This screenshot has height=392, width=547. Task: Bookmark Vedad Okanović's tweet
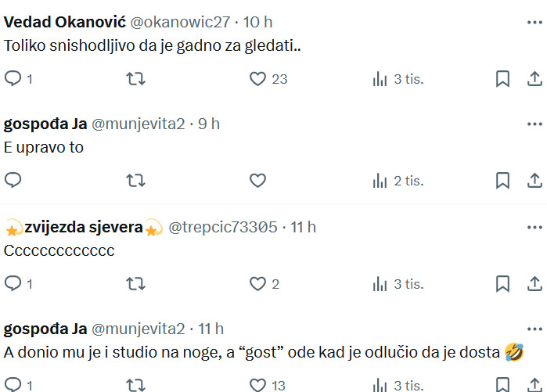(502, 78)
